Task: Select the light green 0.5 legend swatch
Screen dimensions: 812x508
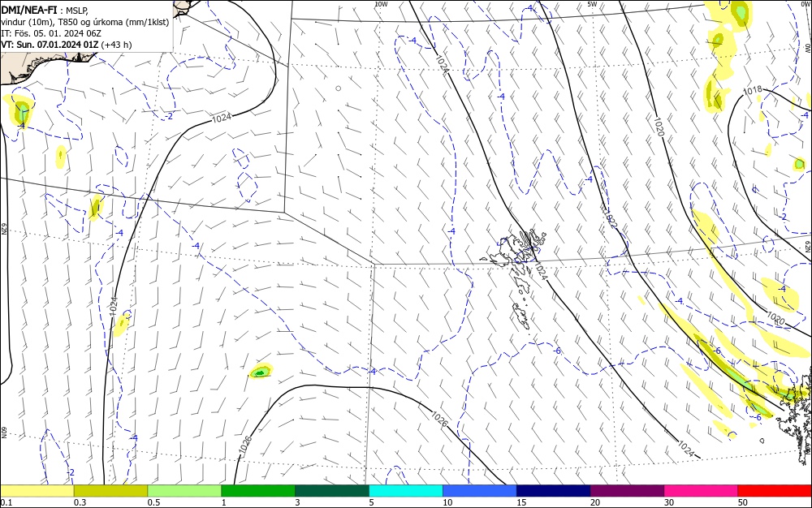Action: pyautogui.click(x=184, y=491)
